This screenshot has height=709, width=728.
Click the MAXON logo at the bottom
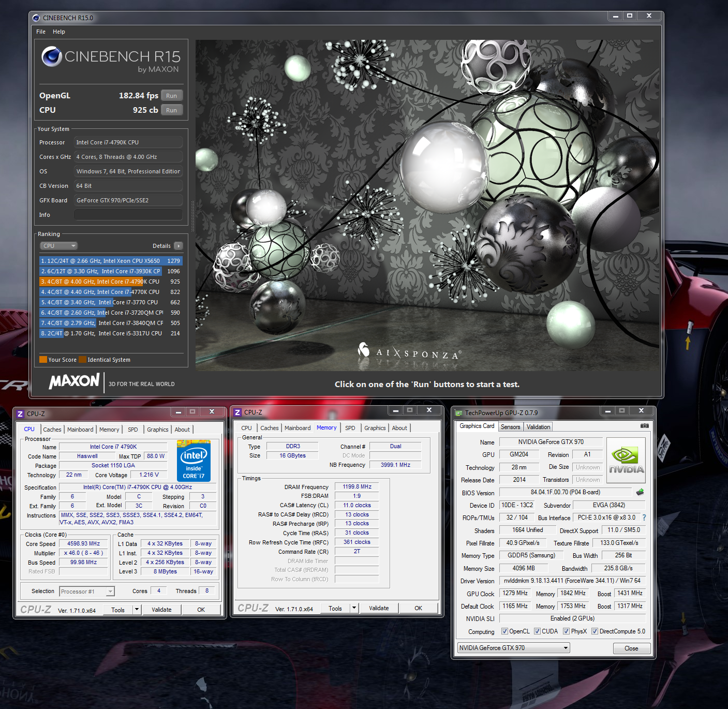[x=74, y=381]
